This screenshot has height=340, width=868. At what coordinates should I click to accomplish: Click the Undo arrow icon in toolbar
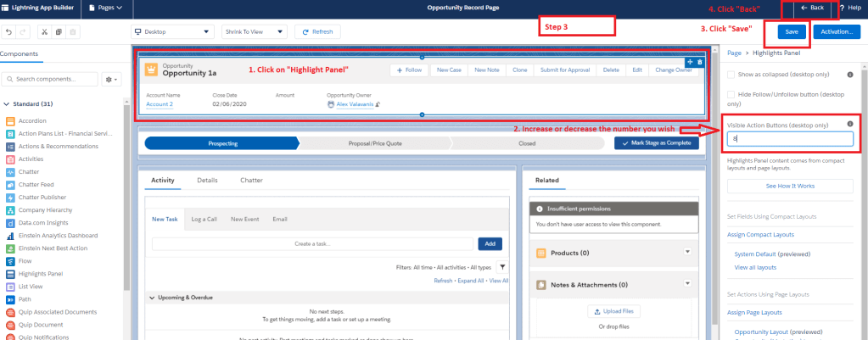(8, 31)
